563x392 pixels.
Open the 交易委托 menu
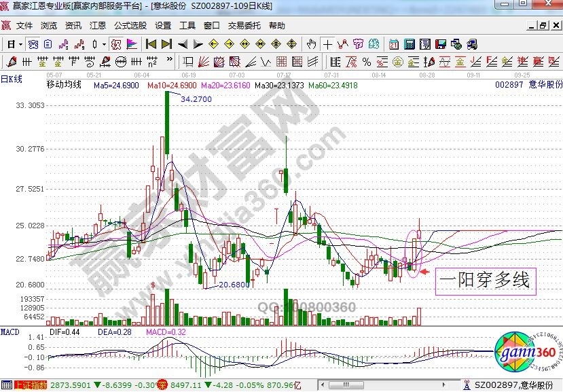click(x=244, y=26)
